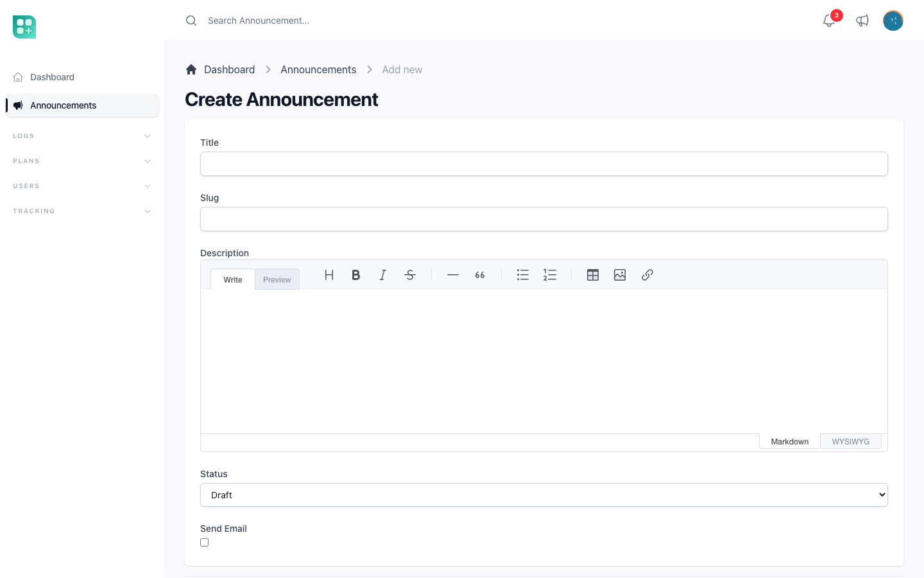The width and height of the screenshot is (924, 578).
Task: Insert a link into the description
Action: 647,275
